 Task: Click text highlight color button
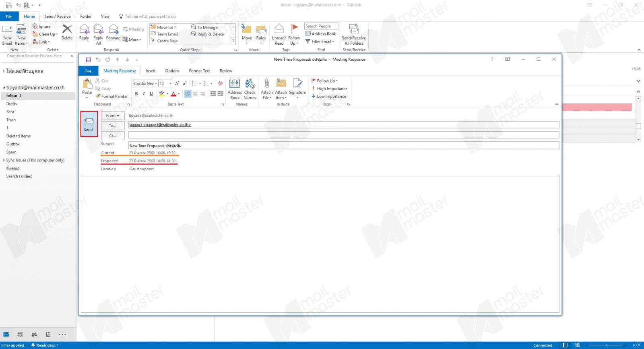(162, 94)
